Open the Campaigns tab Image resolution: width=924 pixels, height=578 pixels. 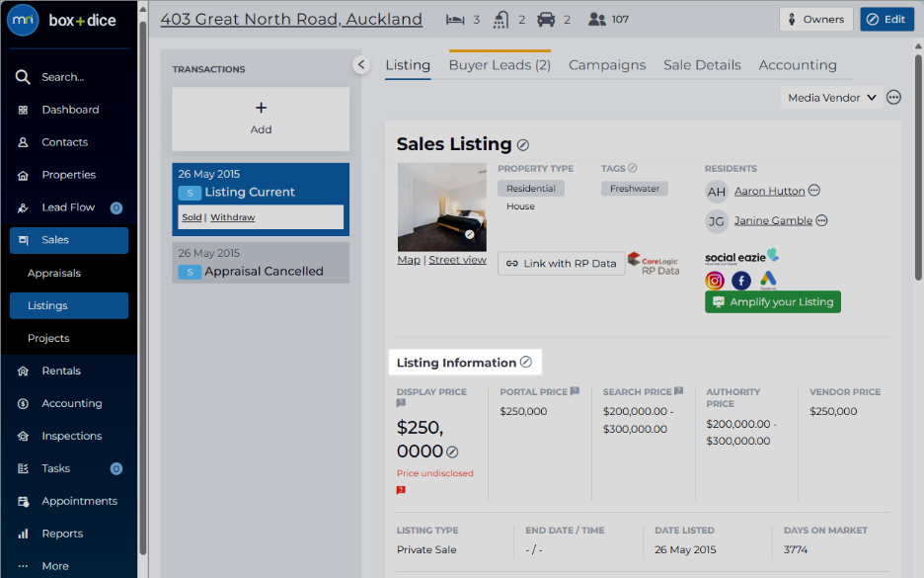click(x=607, y=65)
